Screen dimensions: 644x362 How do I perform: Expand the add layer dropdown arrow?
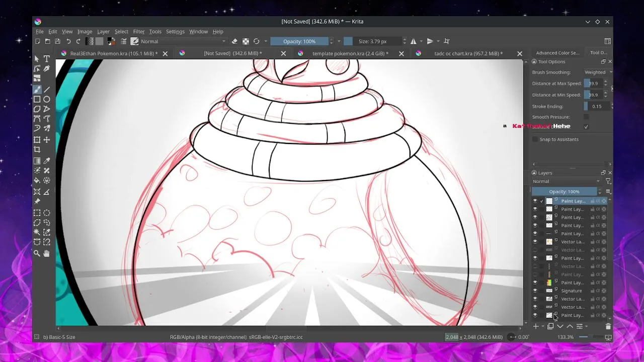(542, 327)
